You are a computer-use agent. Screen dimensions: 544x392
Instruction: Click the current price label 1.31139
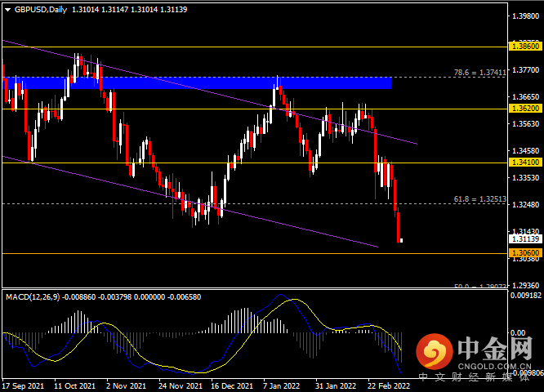coord(522,239)
